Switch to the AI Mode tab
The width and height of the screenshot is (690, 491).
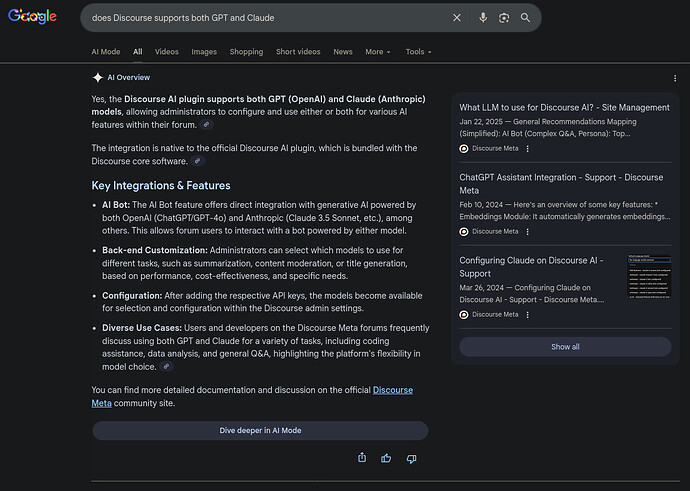(x=106, y=51)
